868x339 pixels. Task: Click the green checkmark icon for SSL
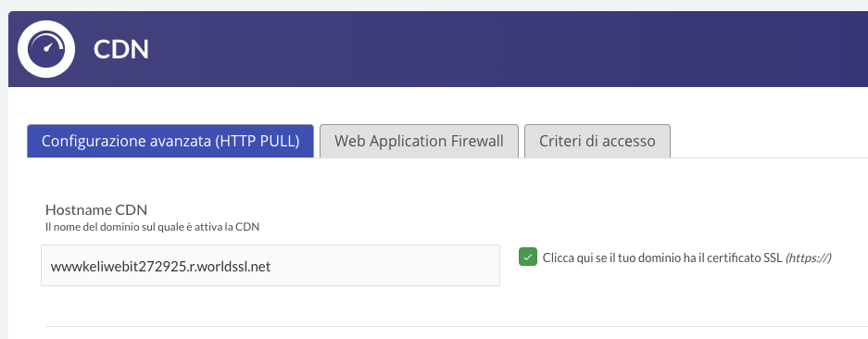coord(527,257)
